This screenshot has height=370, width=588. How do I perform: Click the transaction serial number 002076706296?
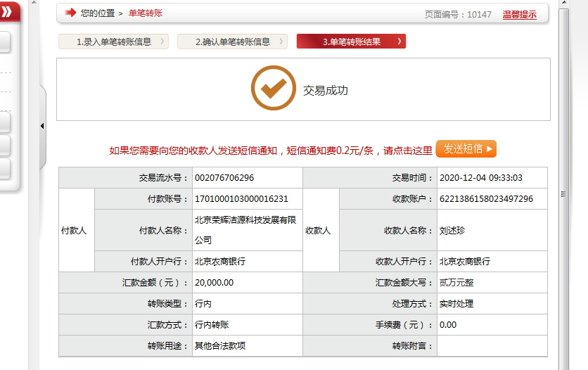(224, 178)
